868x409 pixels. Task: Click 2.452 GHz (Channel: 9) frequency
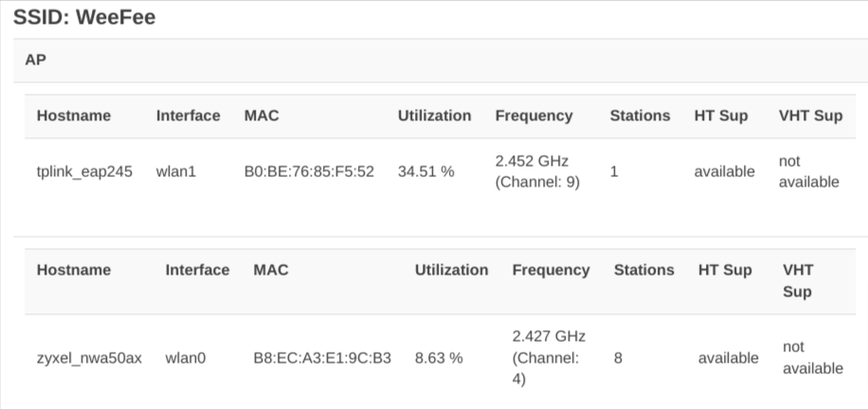coord(537,171)
